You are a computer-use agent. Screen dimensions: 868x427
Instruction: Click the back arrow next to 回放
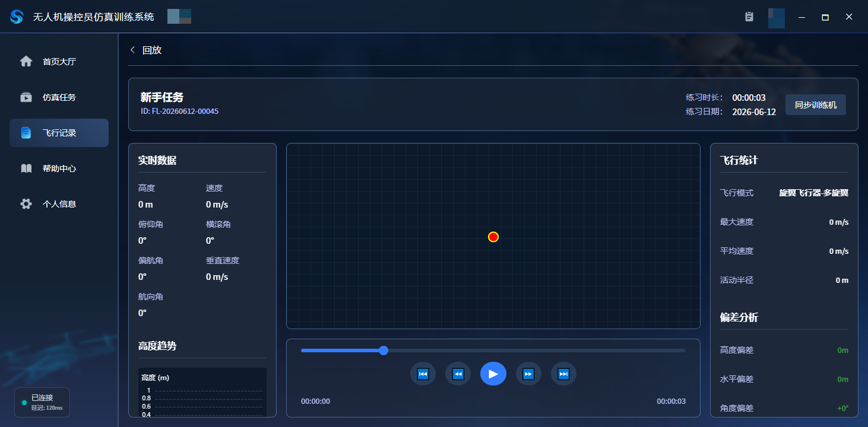click(x=132, y=50)
